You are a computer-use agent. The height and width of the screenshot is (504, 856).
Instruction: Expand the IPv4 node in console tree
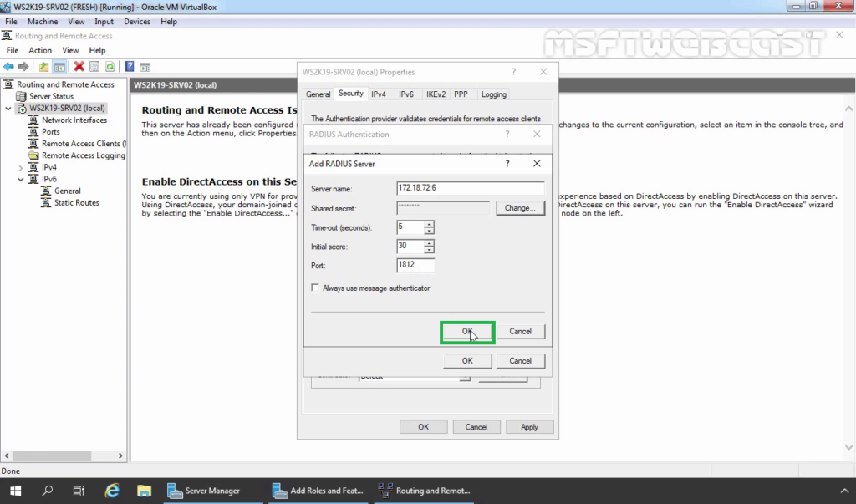(21, 168)
